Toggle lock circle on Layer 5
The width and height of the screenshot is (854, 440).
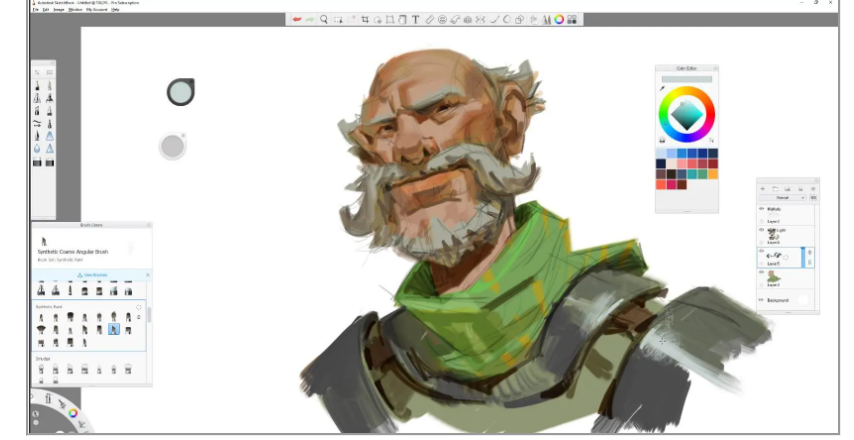pyautogui.click(x=761, y=264)
